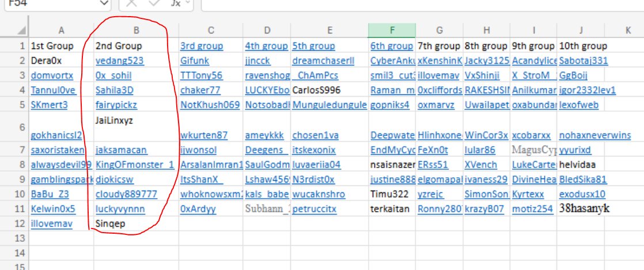644x270 pixels.
Task: Open the 3rd group header link
Action: (202, 46)
